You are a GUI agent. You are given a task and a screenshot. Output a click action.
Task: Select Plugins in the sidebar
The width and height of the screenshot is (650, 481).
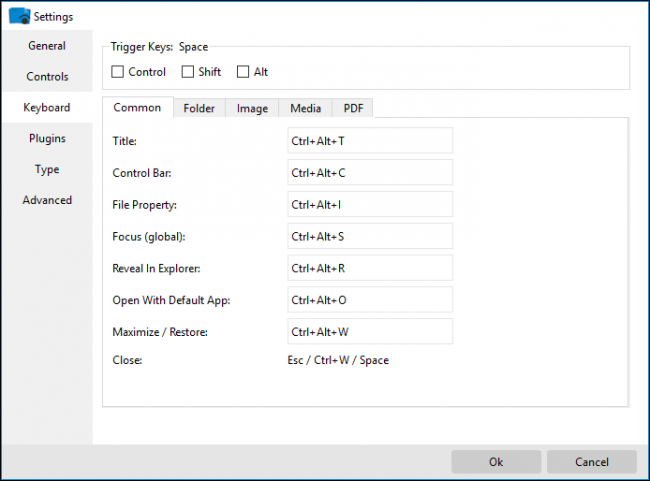(x=47, y=139)
